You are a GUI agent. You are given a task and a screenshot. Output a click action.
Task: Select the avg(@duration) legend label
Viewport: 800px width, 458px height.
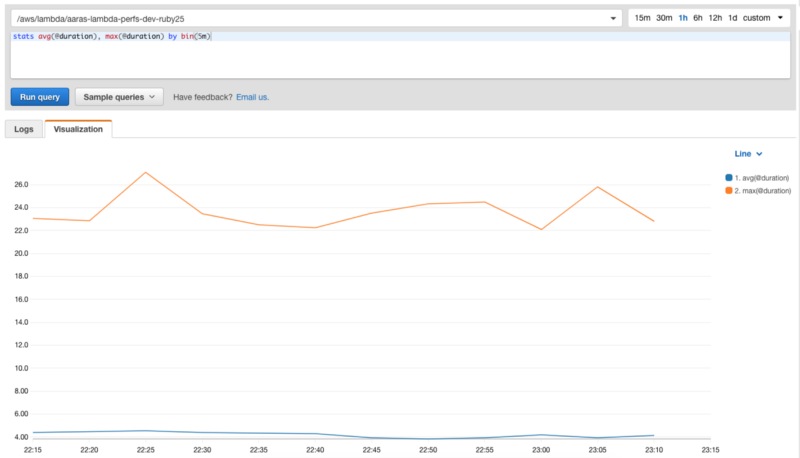point(762,178)
